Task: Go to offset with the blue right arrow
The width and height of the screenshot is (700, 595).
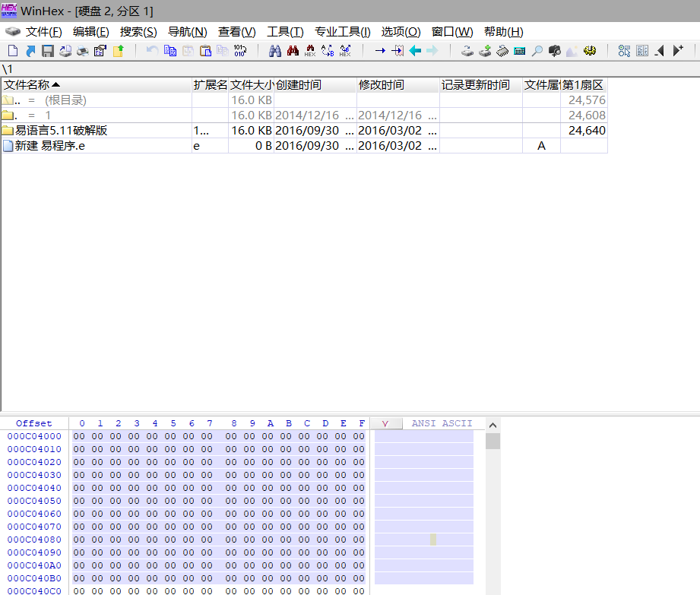Action: (380, 51)
